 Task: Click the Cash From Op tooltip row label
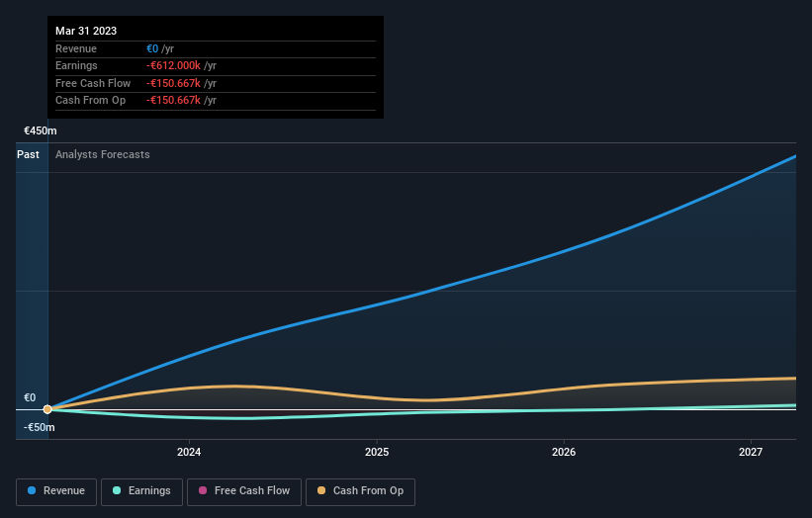[x=91, y=101]
